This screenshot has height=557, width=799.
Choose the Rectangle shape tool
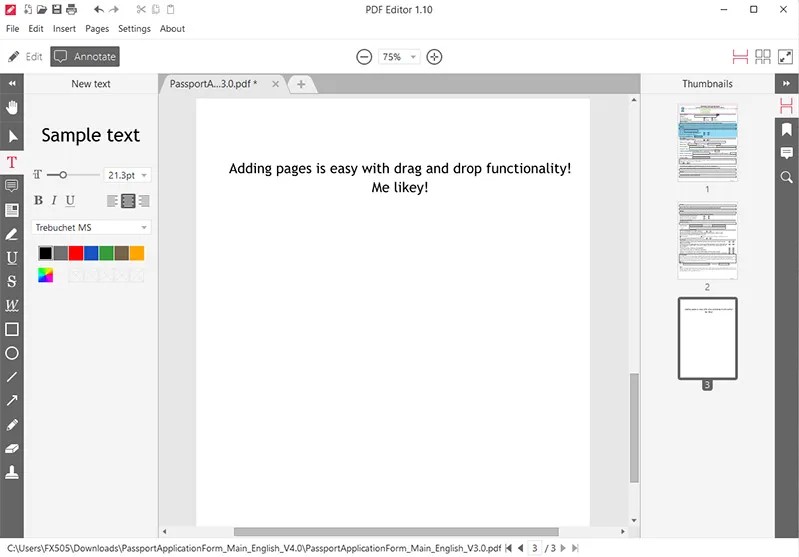pyautogui.click(x=12, y=329)
